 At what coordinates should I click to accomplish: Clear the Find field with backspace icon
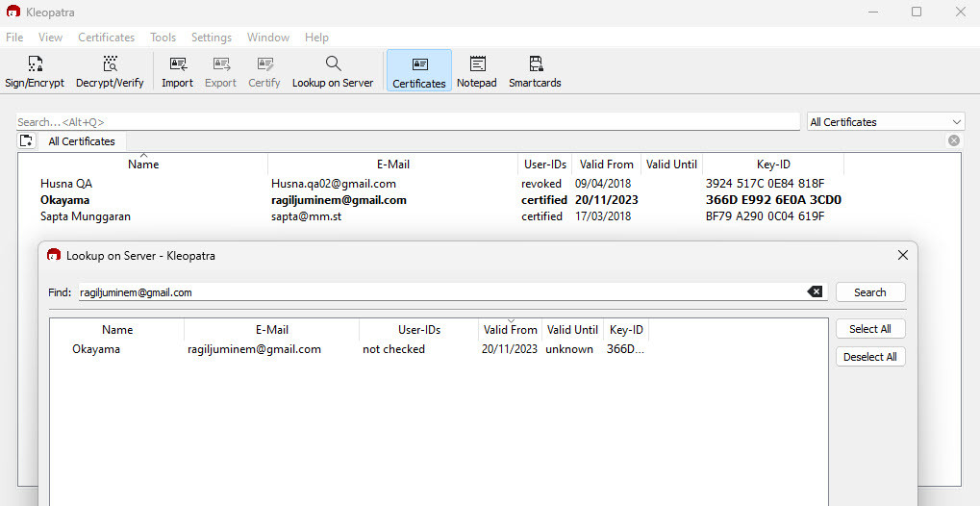click(x=815, y=291)
